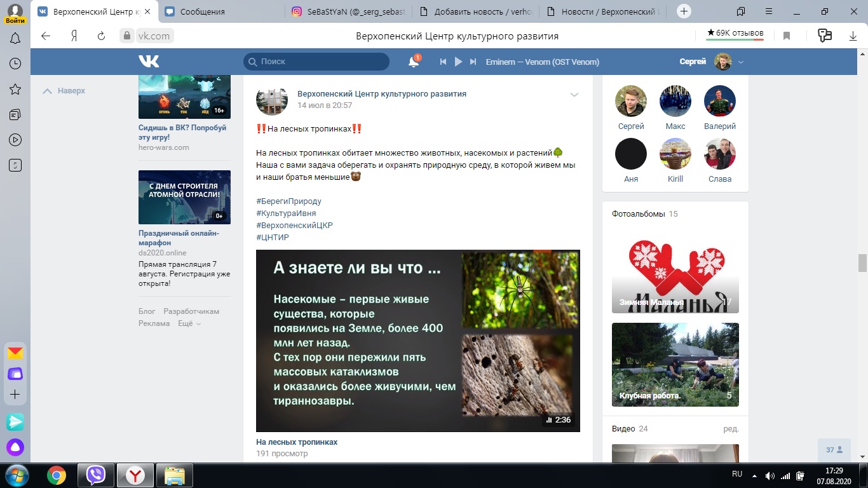Viewport: 868px width, 488px height.
Task: Open the "Праздничный онлайн-марафон" ad link
Action: [179, 238]
